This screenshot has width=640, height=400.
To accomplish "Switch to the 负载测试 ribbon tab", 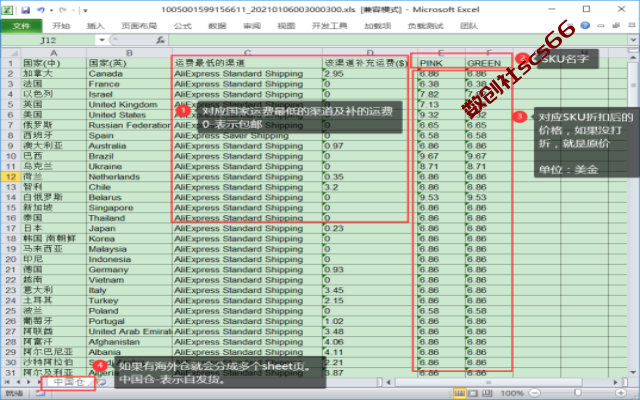I will pyautogui.click(x=425, y=26).
